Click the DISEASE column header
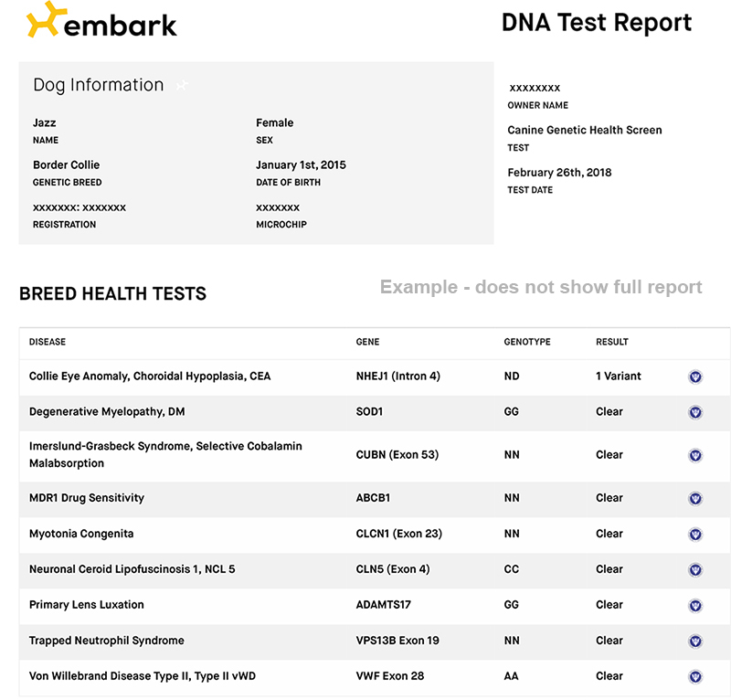This screenshot has width=731, height=700. click(48, 342)
